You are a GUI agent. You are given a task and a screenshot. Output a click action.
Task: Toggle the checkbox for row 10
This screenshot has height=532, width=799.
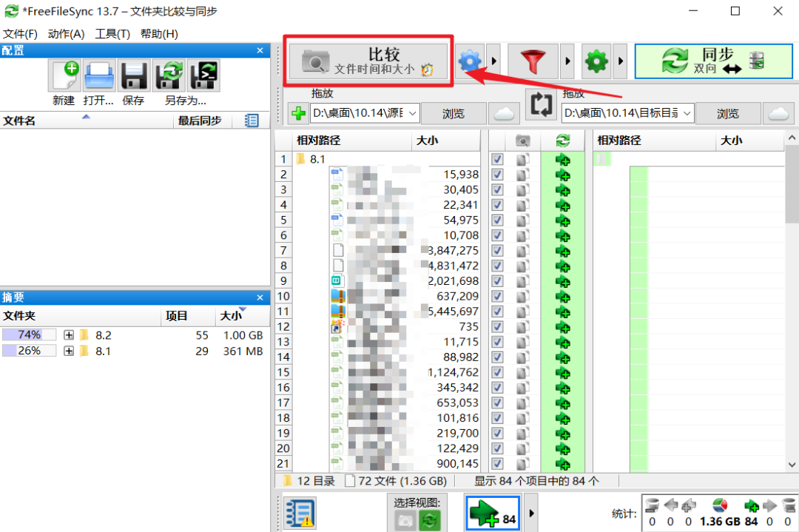point(497,296)
